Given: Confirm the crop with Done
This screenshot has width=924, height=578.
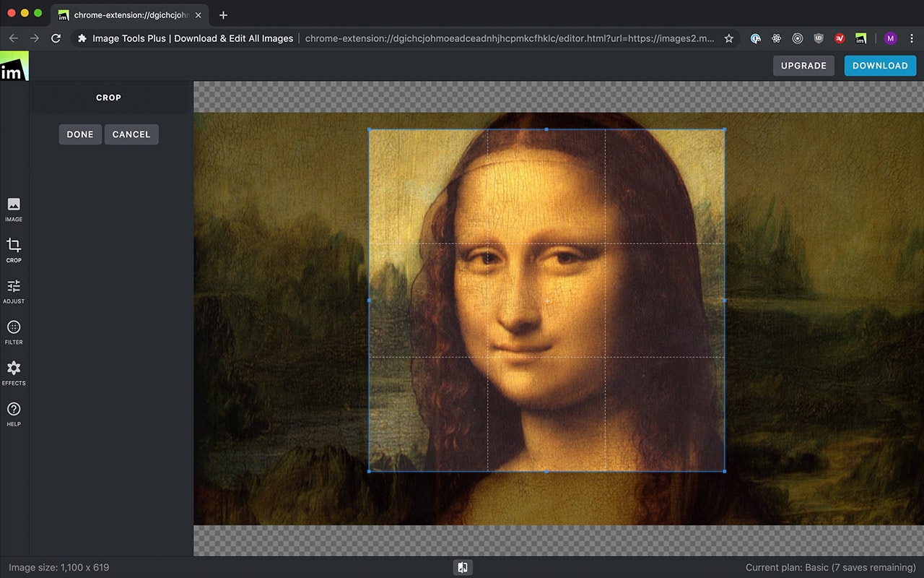Looking at the screenshot, I should click(80, 134).
